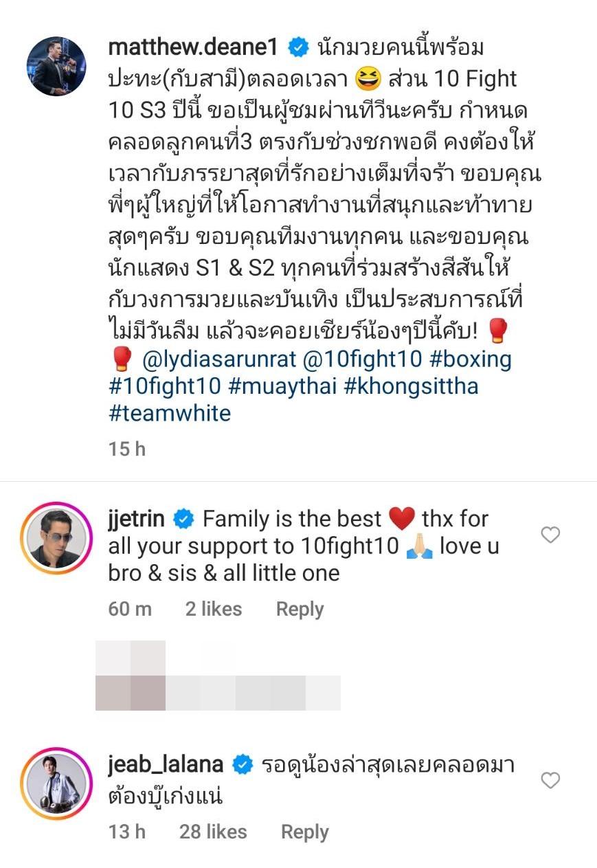Open the #teamwhite hashtag
Viewport: 597px width, 868px height.
pos(169,412)
